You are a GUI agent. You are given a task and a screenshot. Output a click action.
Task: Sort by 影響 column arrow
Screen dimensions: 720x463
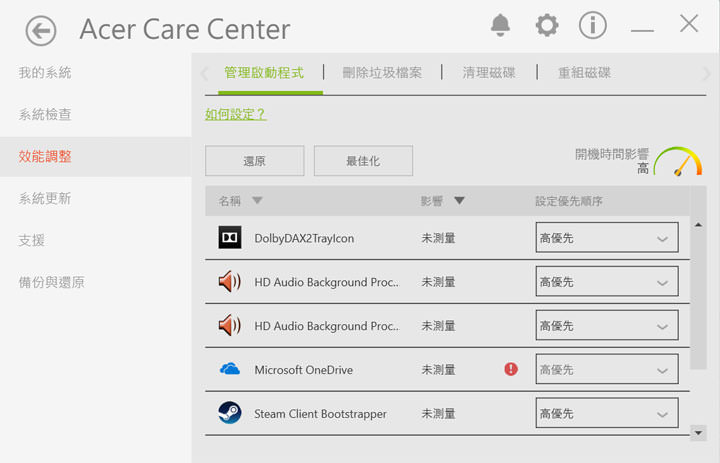click(x=459, y=201)
